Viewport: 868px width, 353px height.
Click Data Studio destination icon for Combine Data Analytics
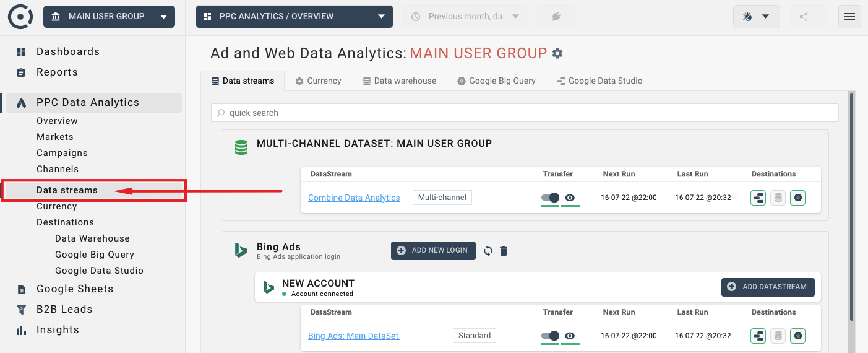758,198
